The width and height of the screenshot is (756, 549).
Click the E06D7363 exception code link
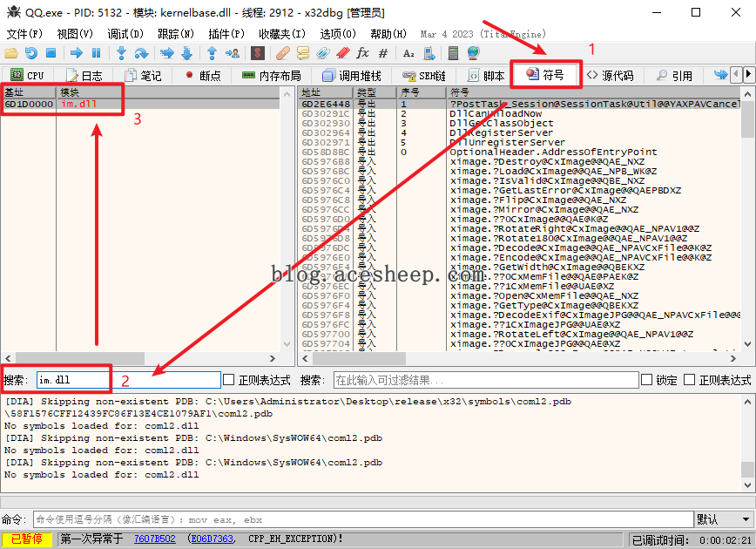pos(213,539)
